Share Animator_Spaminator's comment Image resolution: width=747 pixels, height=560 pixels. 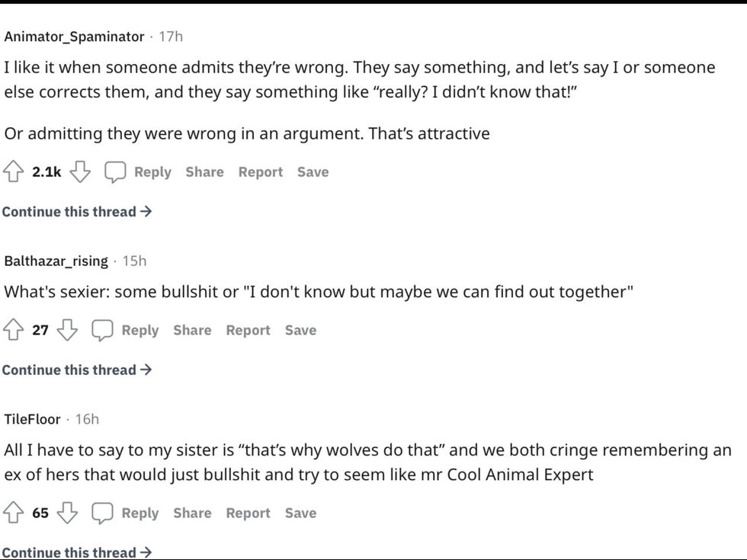204,172
